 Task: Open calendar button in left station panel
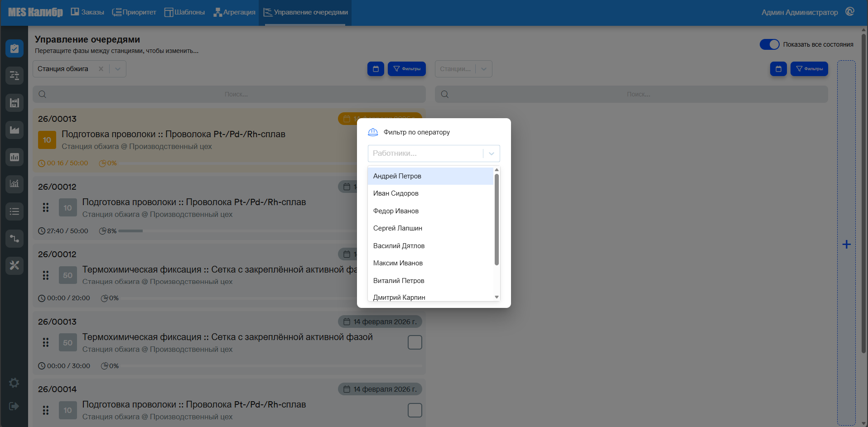[376, 69]
